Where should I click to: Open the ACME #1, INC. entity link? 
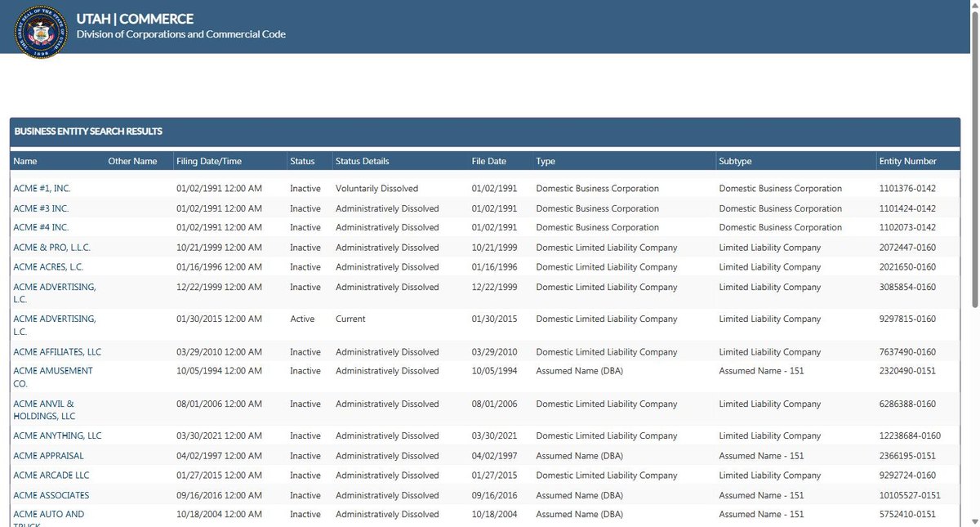[x=42, y=189]
